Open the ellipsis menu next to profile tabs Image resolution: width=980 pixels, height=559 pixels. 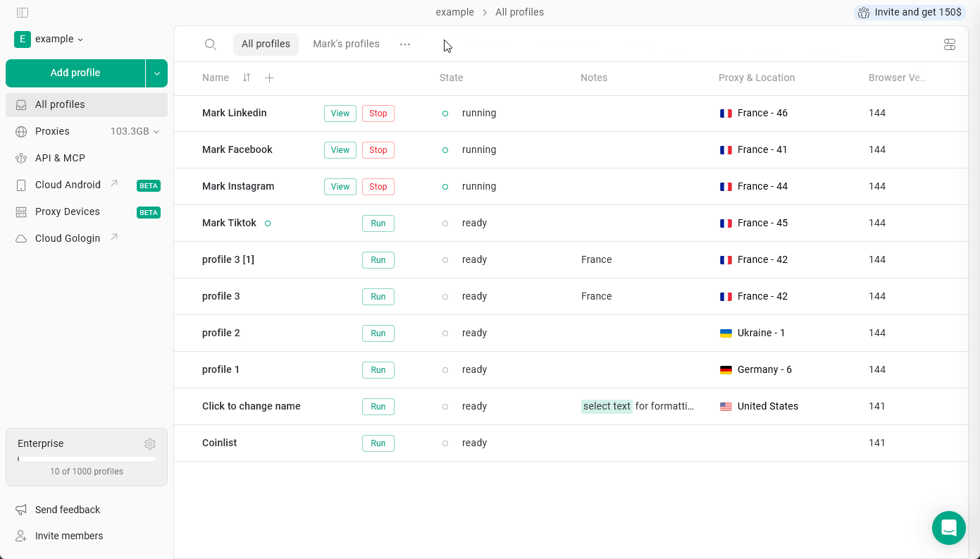(x=405, y=44)
